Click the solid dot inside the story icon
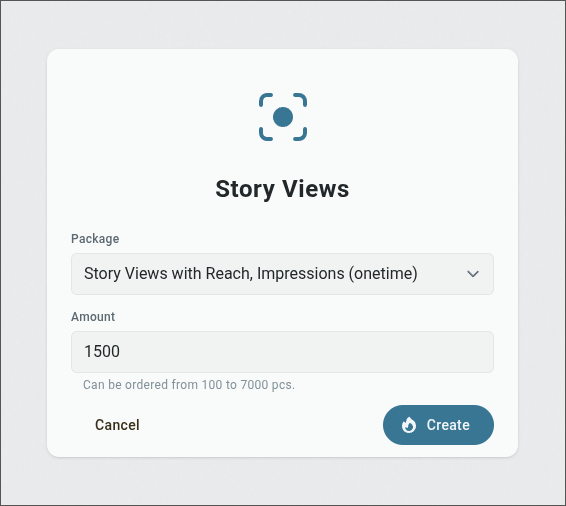Screen dimensions: 566x506 pyautogui.click(x=283, y=117)
